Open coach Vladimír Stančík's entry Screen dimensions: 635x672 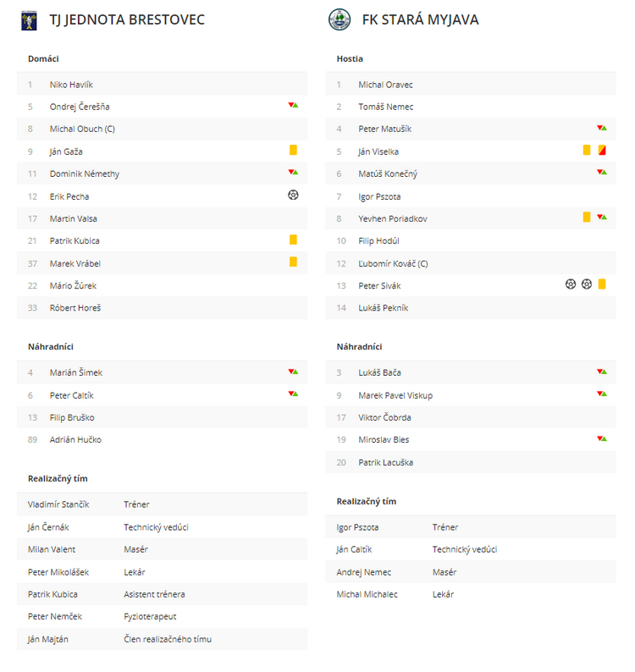162,504
